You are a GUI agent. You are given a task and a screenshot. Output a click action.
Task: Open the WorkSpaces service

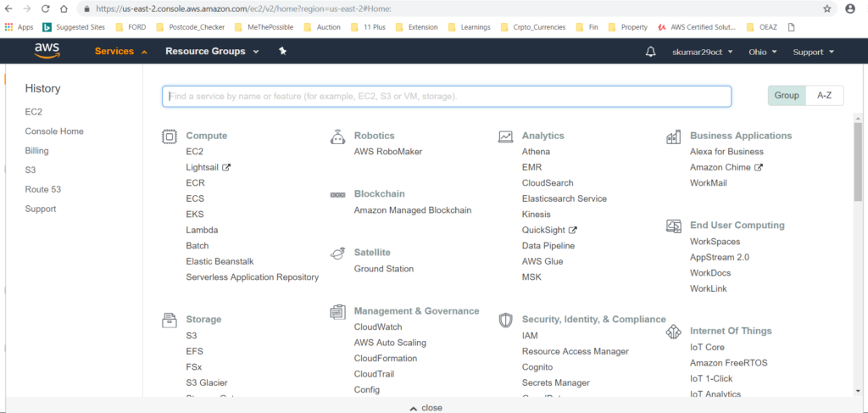click(x=715, y=242)
